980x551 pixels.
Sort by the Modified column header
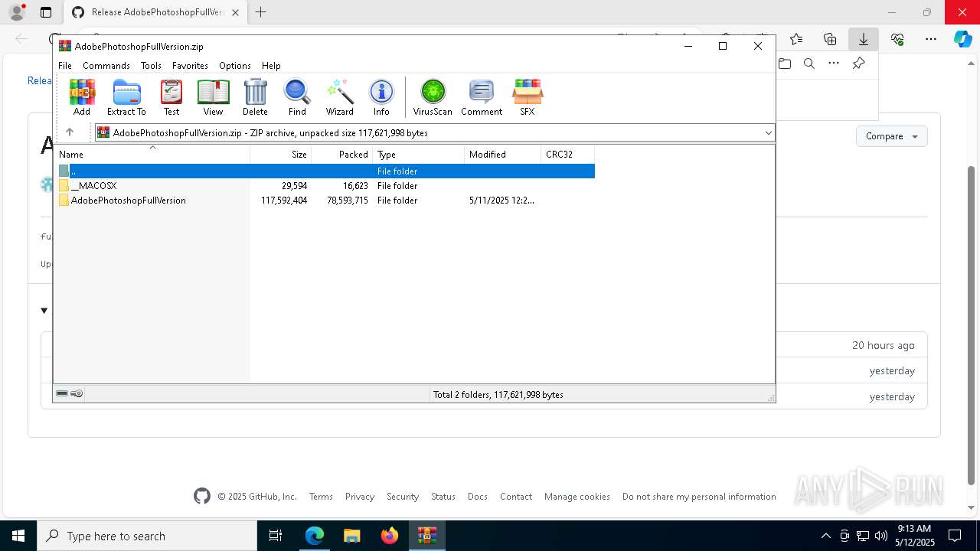502,155
